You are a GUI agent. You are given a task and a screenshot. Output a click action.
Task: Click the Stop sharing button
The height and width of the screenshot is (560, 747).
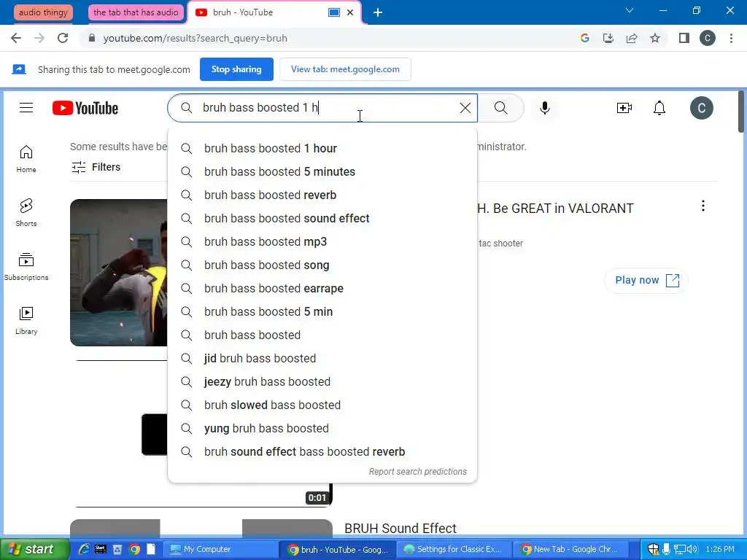[236, 69]
